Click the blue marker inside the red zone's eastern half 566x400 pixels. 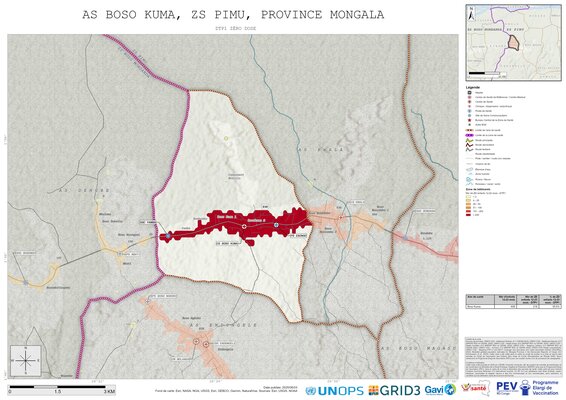[x=276, y=225]
